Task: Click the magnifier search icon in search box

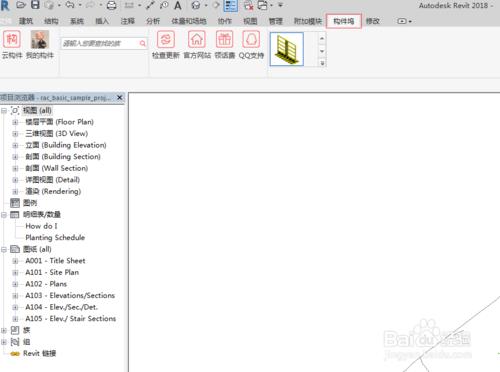Action: [142, 43]
